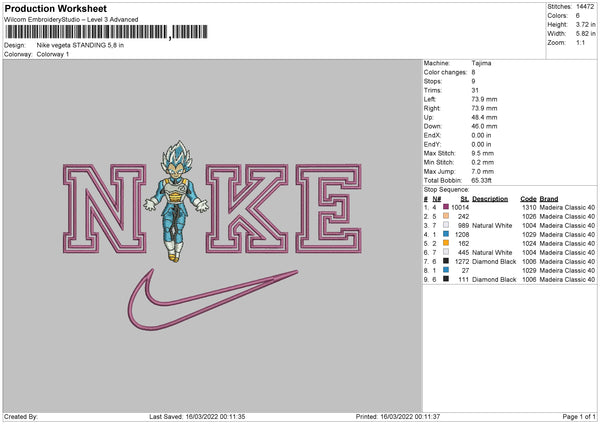The height and width of the screenshot is (424, 600).
Task: Click the barcode under the worksheet title
Action: [x=107, y=32]
